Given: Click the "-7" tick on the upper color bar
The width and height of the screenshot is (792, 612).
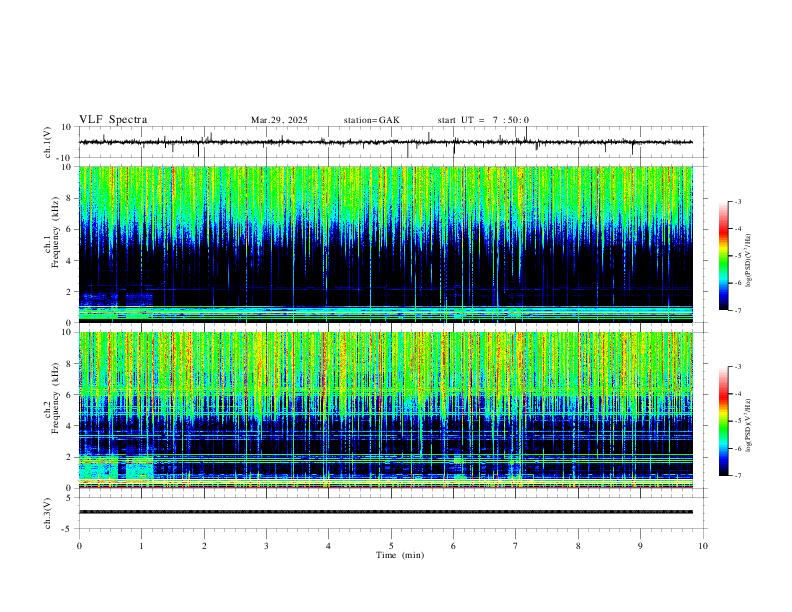Looking at the screenshot, I should tap(737, 310).
